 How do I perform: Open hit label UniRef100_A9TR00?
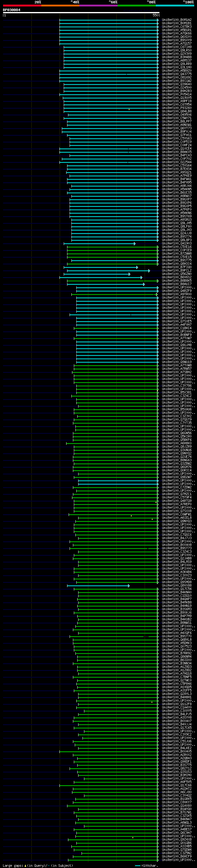tap(177, 294)
